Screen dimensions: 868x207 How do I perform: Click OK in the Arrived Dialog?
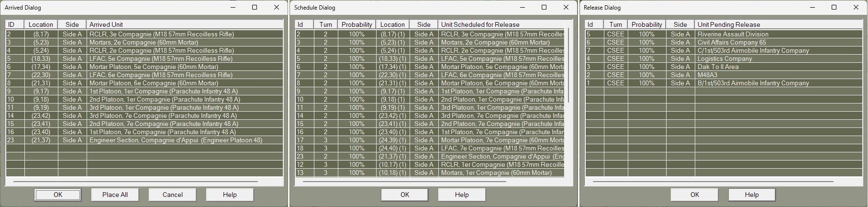coord(58,195)
